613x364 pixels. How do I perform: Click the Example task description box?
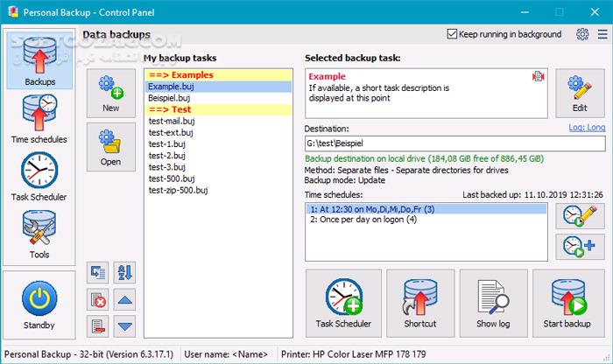pos(426,94)
